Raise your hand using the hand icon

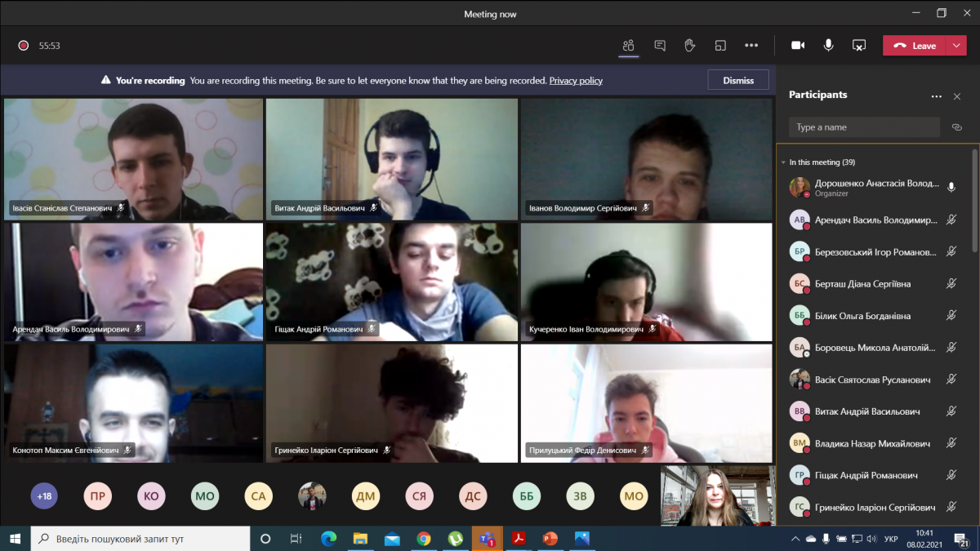tap(690, 46)
